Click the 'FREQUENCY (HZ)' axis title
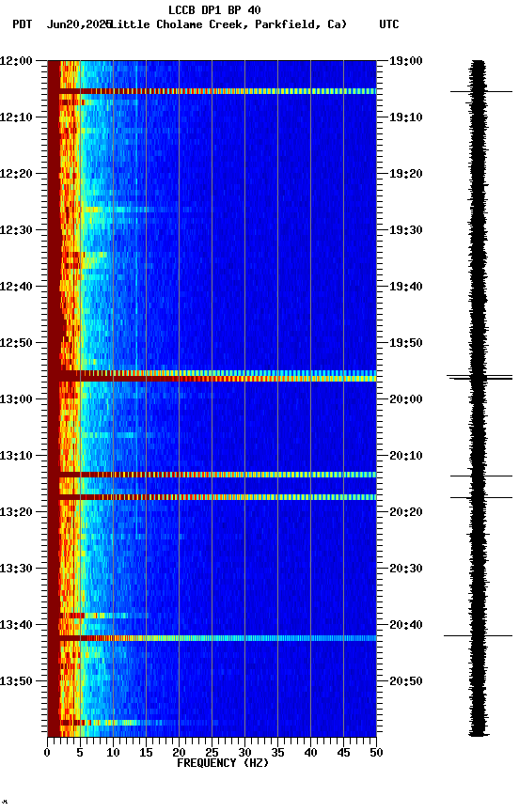This screenshot has width=519, height=812. coord(223,763)
